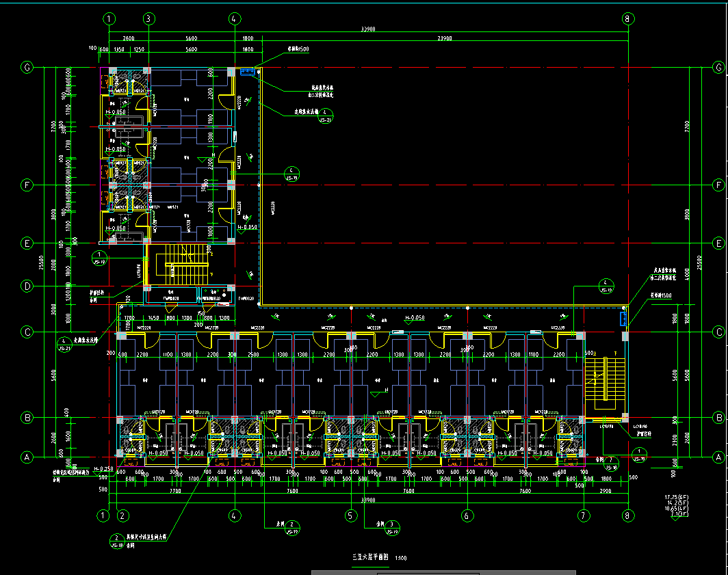Select grid bubble 2 at the bottom left
This screenshot has height=575, width=728.
(122, 515)
